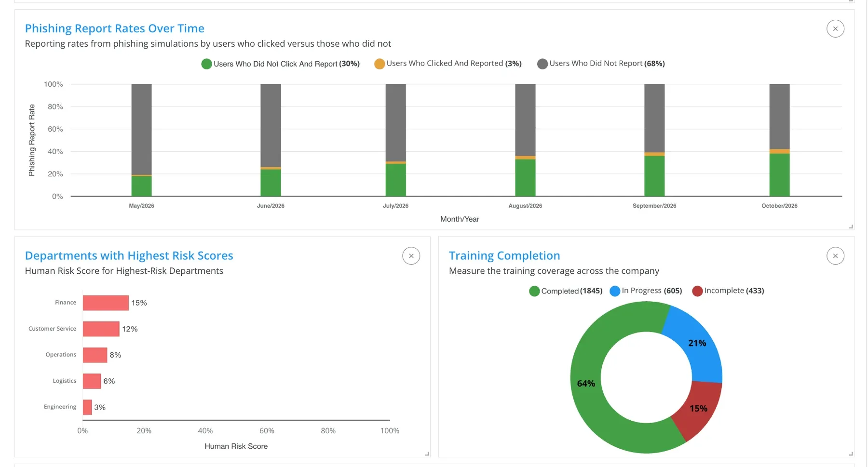Click the Departments with Highest Risk Scores title
This screenshot has height=467, width=868.
[x=129, y=255]
